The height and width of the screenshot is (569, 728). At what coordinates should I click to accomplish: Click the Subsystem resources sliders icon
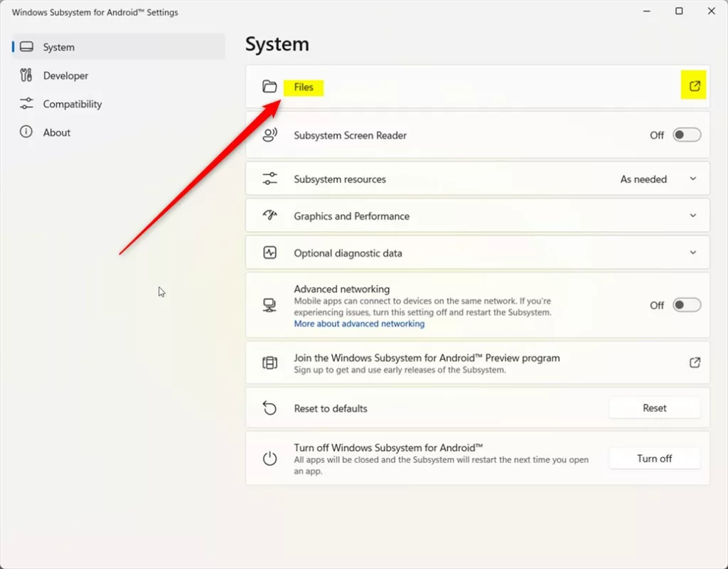[269, 179]
